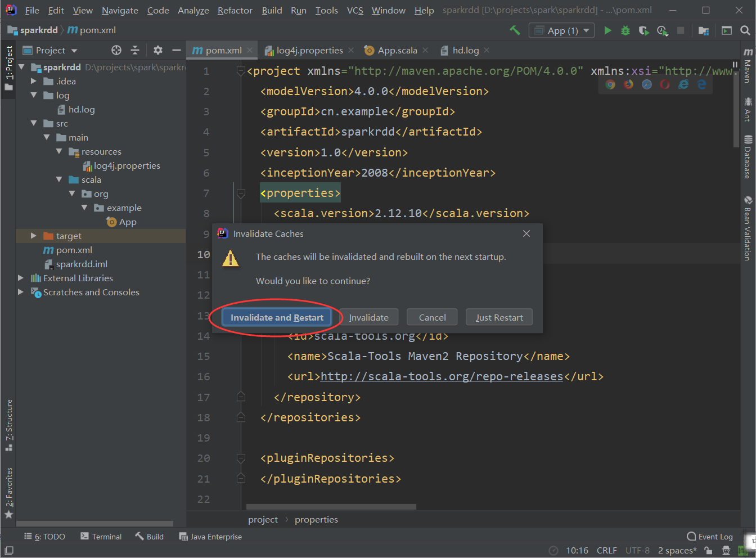Run the App configuration with the green Run icon
Screen dimensions: 756x558
tap(608, 30)
